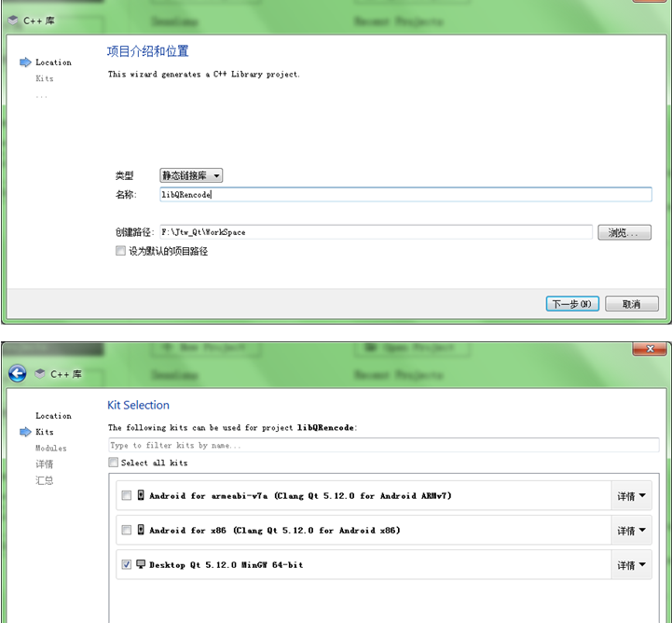
Task: Toggle the Select all kits checkbox
Action: click(x=113, y=463)
